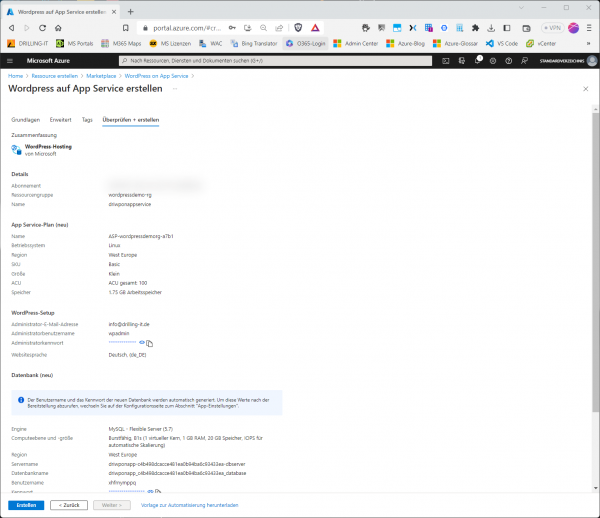600x518 pixels.
Task: Open the O365-Login bookmark
Action: (x=305, y=44)
